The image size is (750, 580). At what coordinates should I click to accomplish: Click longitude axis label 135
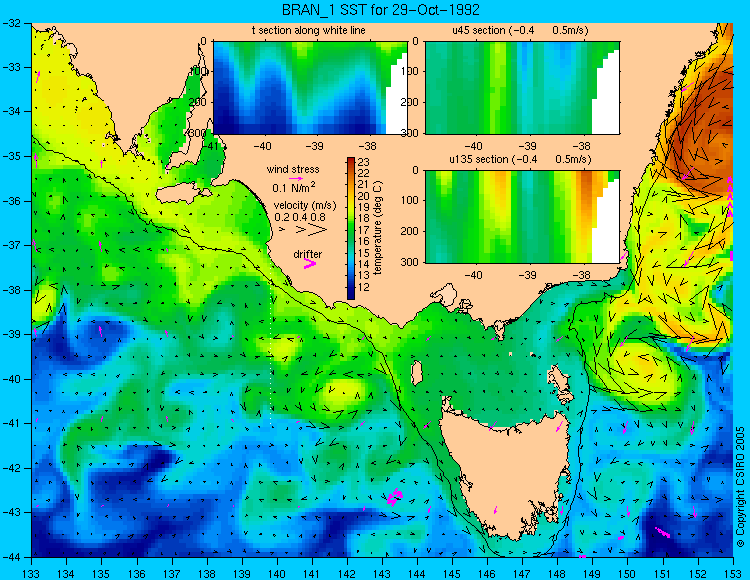coord(101,573)
